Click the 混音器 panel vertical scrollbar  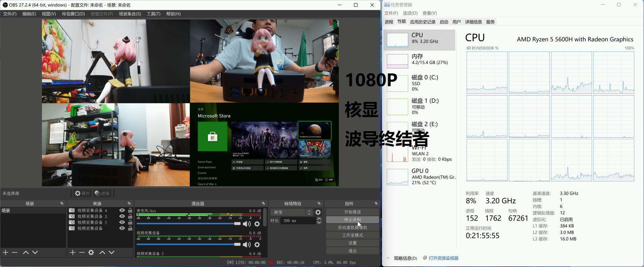point(265,217)
